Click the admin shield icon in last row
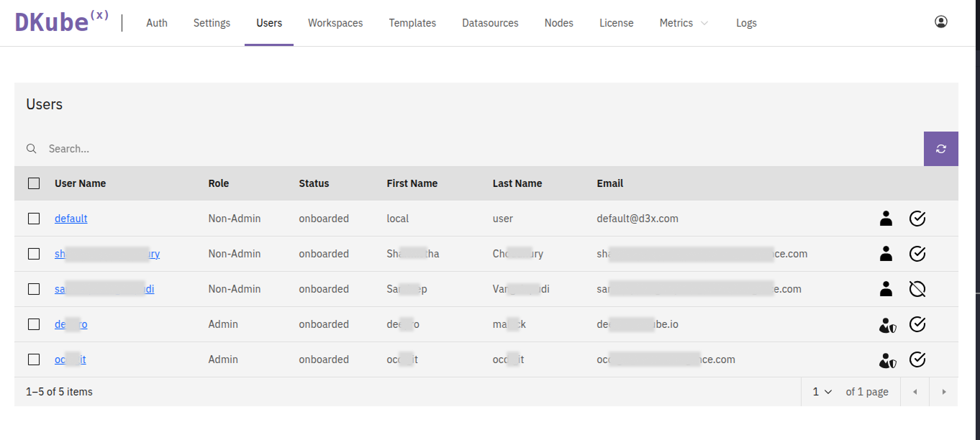Screen dimensions: 980x440 [886, 359]
